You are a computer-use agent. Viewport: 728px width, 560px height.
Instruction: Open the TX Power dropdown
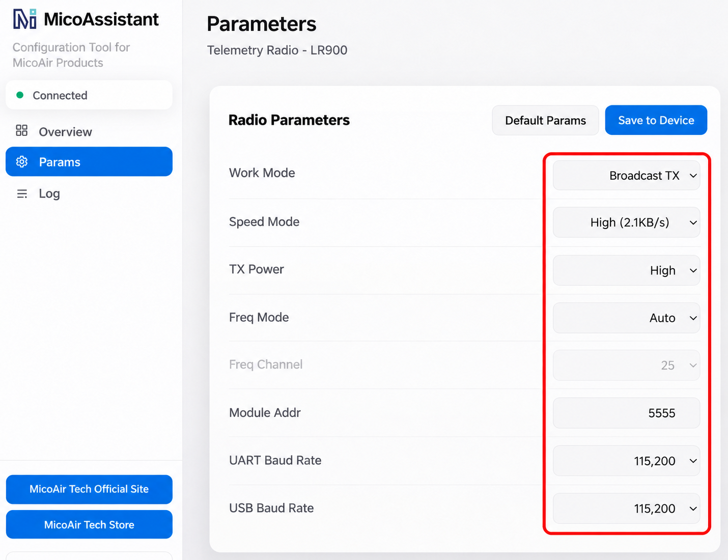626,270
